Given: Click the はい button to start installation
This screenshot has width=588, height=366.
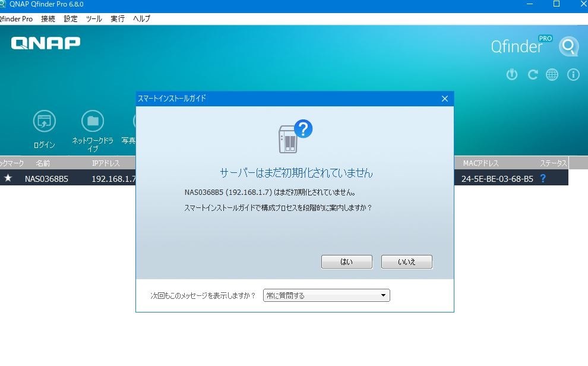Looking at the screenshot, I should click(x=346, y=261).
